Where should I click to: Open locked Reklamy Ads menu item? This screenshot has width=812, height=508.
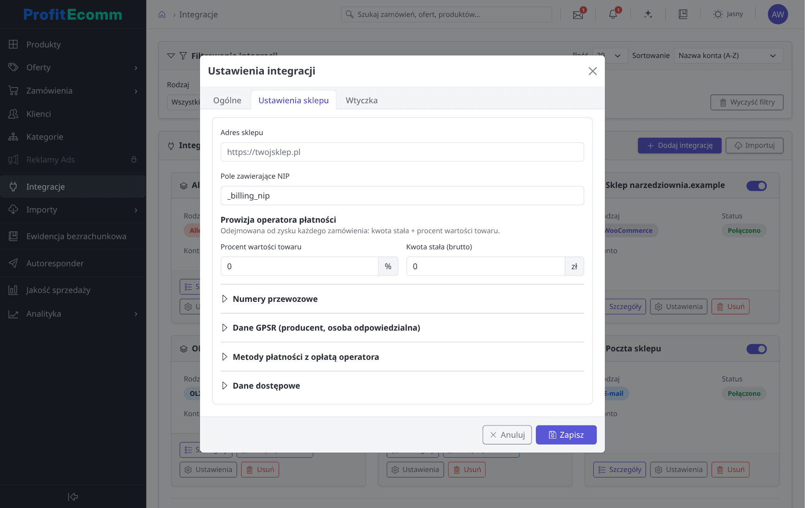pos(73,160)
